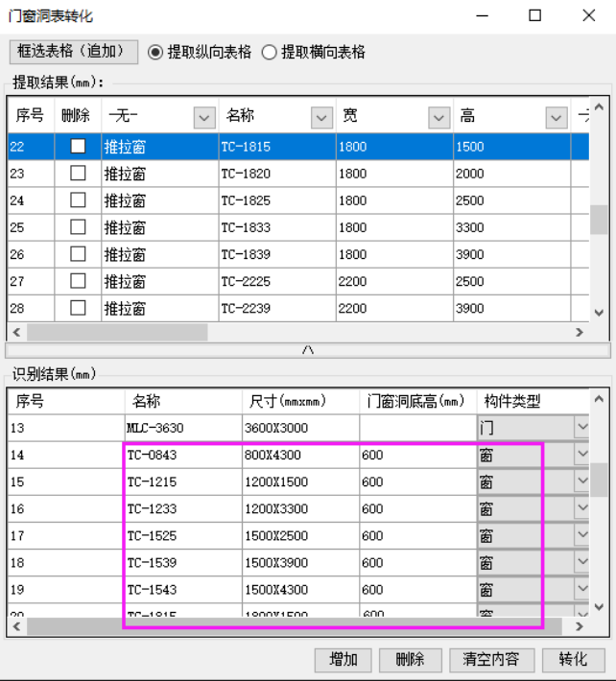Expand the 宽 column header dropdown
616x681 pixels.
click(439, 117)
